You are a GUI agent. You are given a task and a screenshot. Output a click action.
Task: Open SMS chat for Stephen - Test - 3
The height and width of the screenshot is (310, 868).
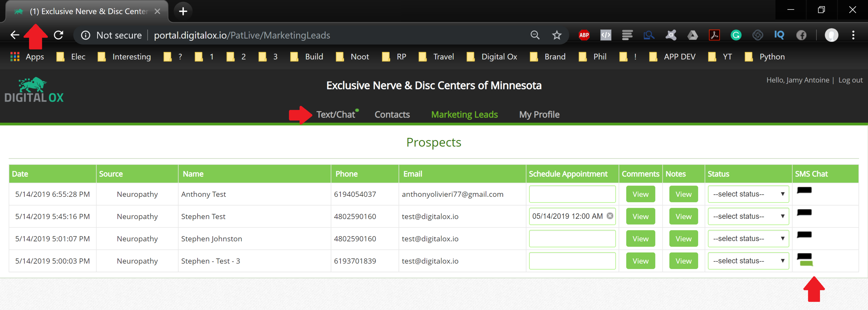[x=805, y=259]
